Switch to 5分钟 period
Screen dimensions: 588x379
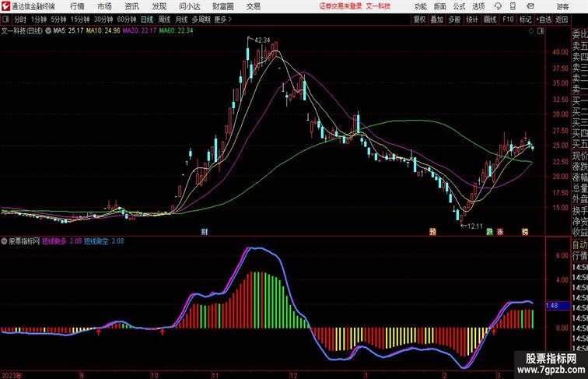[58, 19]
